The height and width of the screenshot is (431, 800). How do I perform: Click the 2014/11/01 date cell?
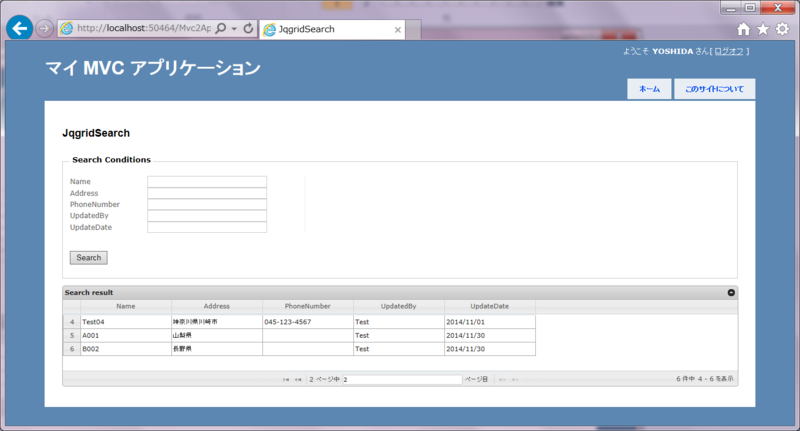(x=489, y=322)
